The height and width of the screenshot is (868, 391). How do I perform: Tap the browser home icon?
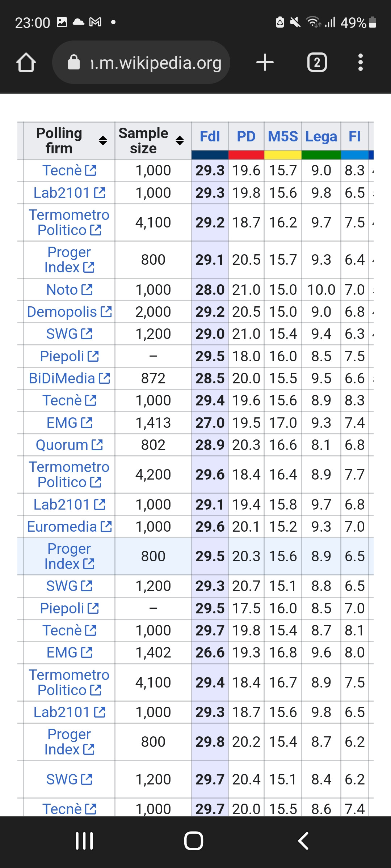26,62
